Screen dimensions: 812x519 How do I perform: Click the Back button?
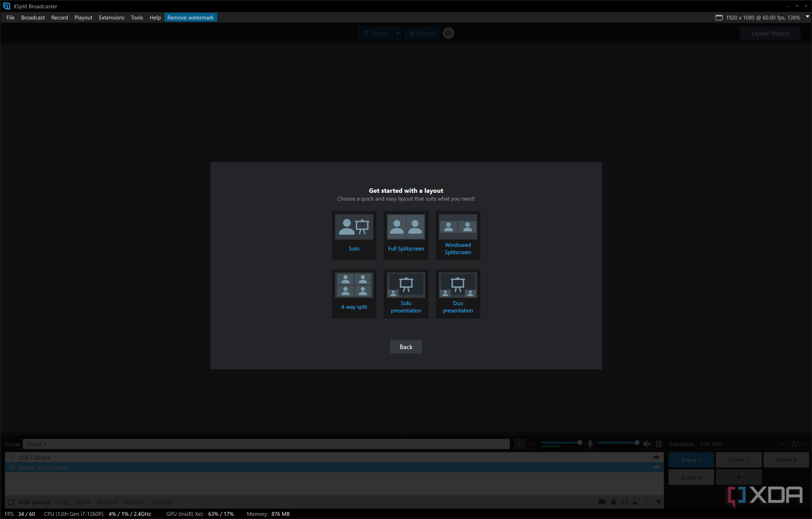pos(406,347)
